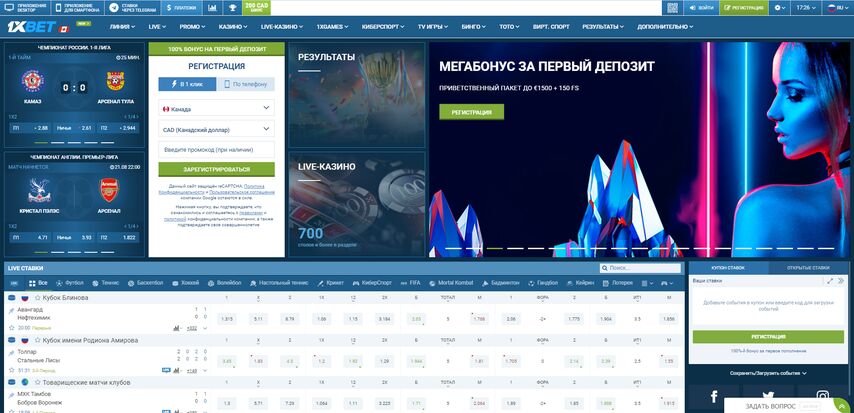Image resolution: width=854 pixels, height=413 pixels.
Task: Filter live bets by Кейрин
Action: (x=580, y=283)
